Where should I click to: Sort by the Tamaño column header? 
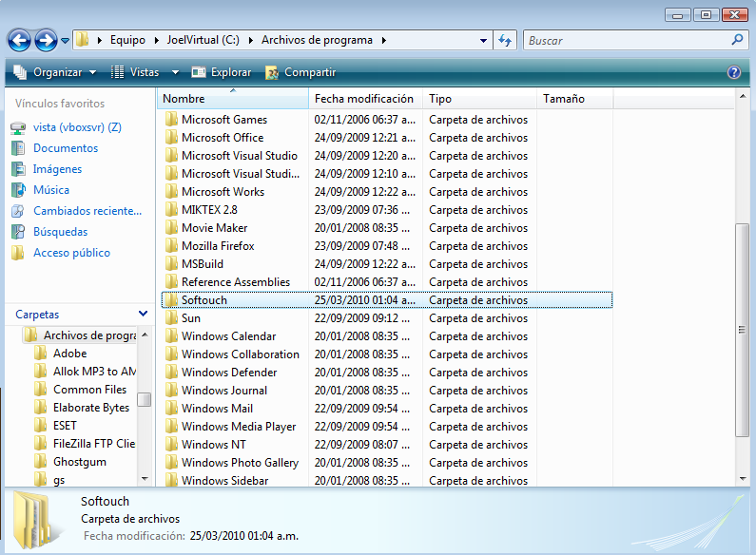[574, 98]
